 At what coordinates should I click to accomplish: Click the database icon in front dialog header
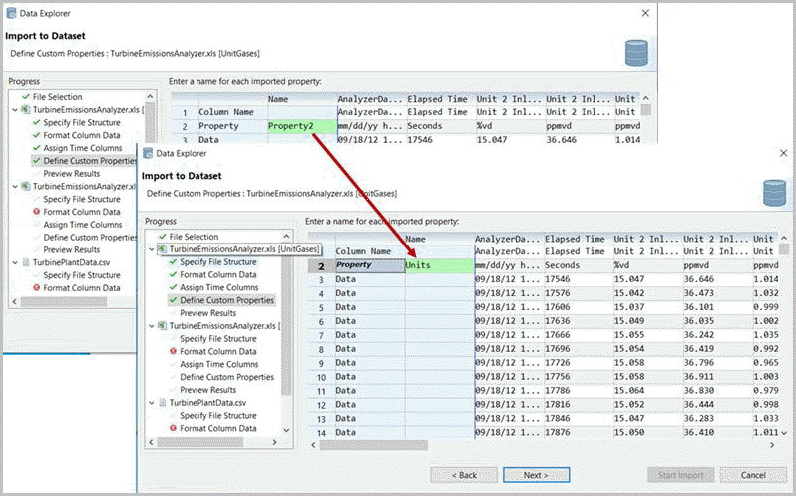point(773,190)
